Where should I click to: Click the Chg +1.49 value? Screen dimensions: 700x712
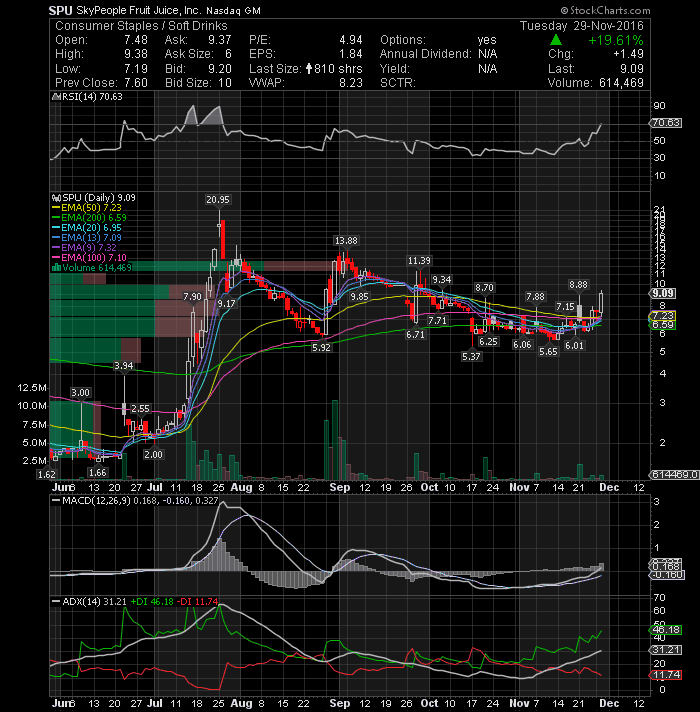point(628,54)
